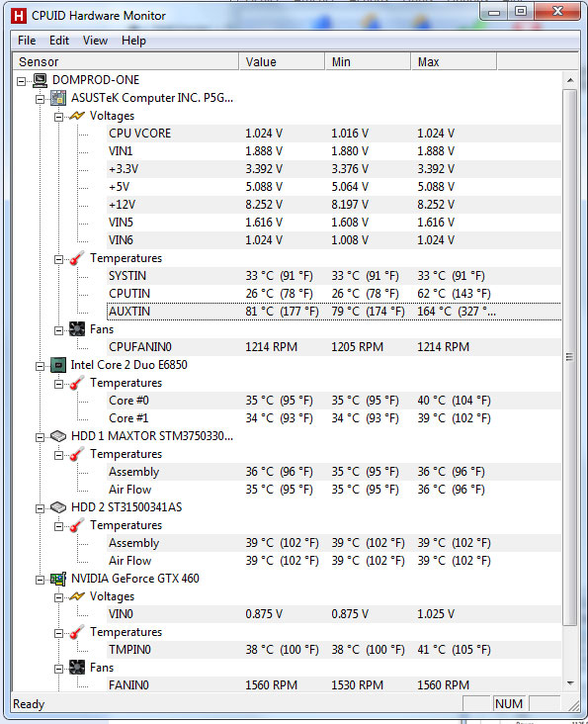
Task: Collapse the motherboard Fans group
Action: [x=58, y=330]
